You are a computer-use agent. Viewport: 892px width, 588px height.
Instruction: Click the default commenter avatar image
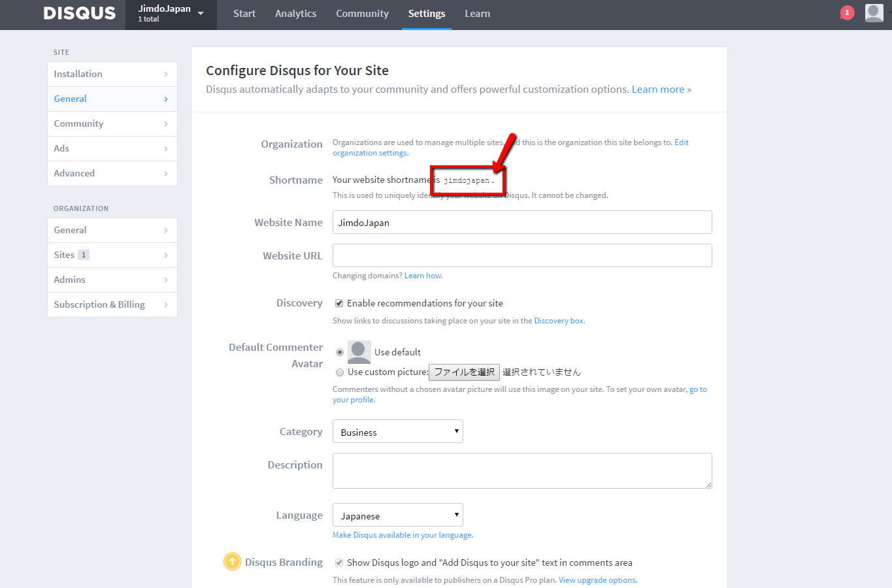(x=359, y=352)
